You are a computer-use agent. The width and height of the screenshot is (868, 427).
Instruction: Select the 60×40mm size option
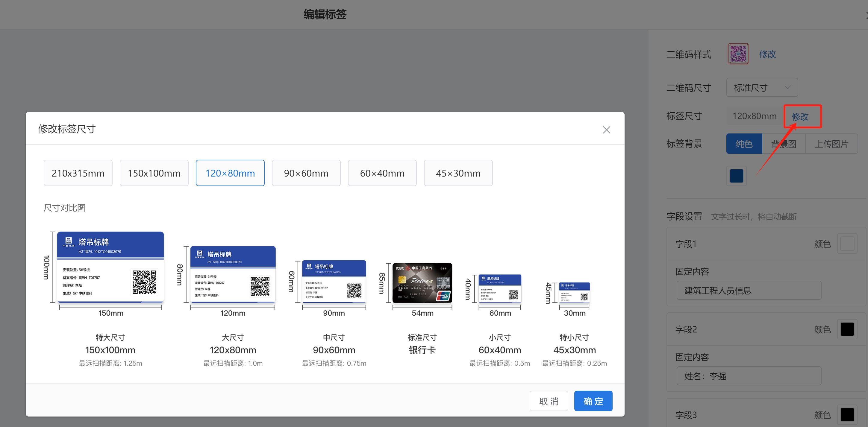click(382, 173)
